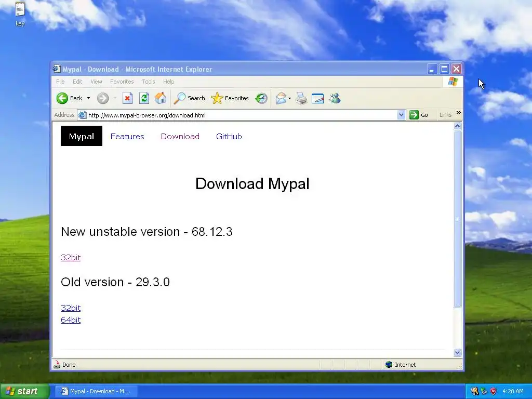Click the page icon in address bar
This screenshot has height=399, width=532.
pyautogui.click(x=82, y=115)
